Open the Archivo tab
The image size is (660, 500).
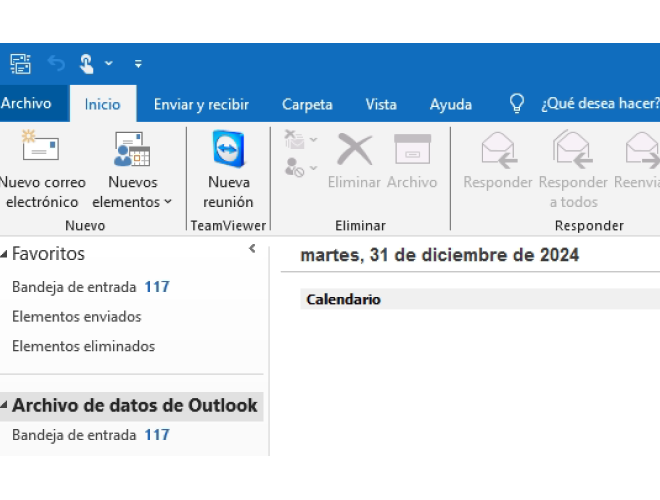pos(26,104)
